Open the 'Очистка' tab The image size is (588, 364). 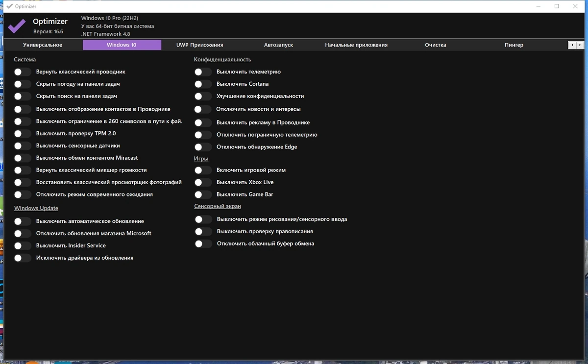tap(435, 45)
